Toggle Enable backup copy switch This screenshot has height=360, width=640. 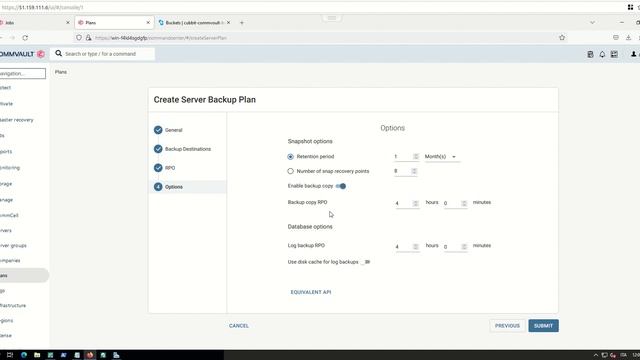pyautogui.click(x=341, y=186)
